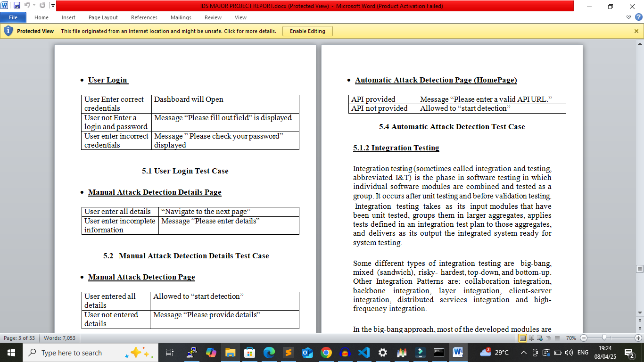Click the vertical scrollbar down arrow

[640, 313]
